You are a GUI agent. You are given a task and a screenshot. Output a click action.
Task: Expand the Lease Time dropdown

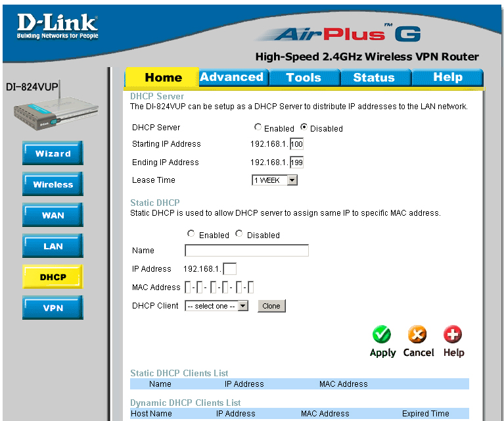tap(275, 180)
